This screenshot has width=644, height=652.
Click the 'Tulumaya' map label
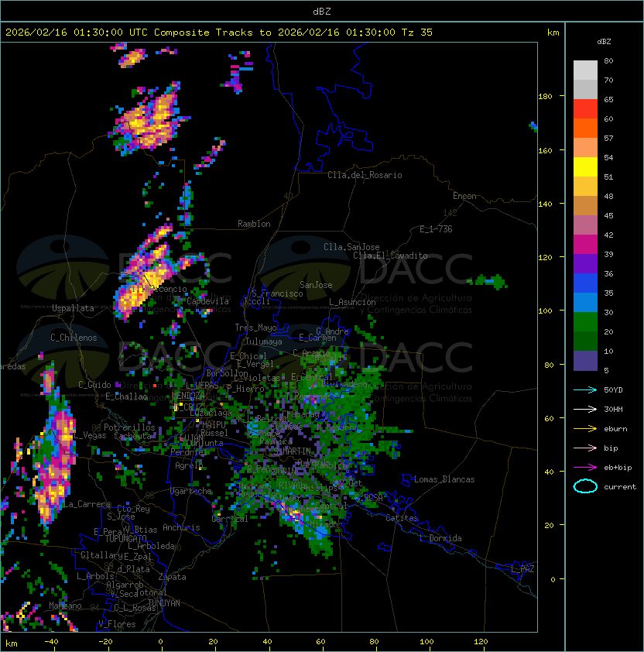click(264, 341)
